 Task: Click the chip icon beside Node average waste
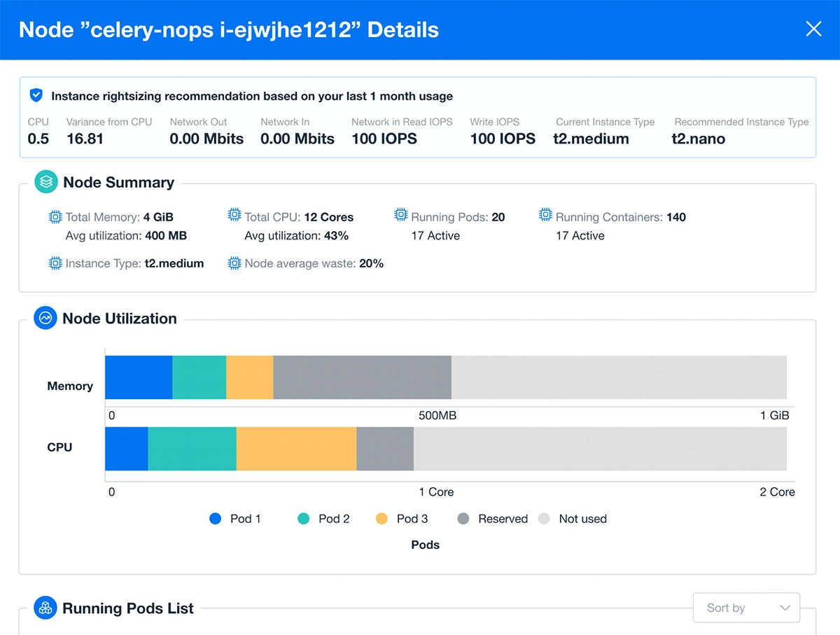(234, 263)
